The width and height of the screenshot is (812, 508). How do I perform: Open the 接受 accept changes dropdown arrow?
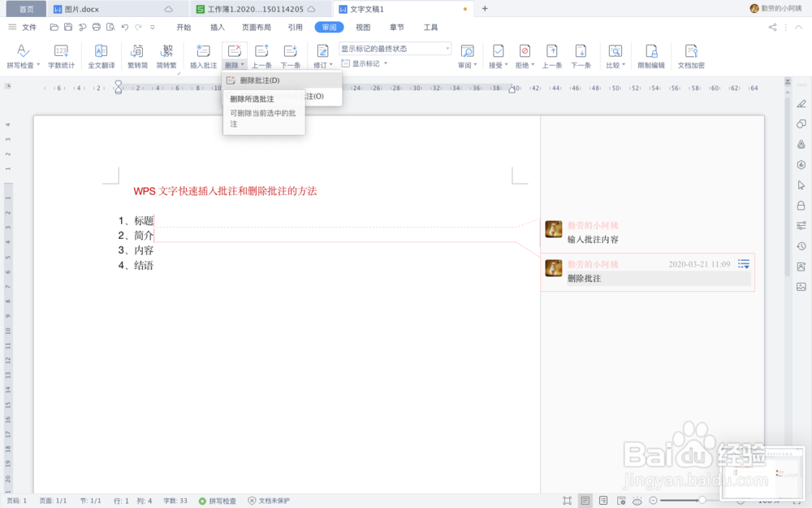coord(504,63)
